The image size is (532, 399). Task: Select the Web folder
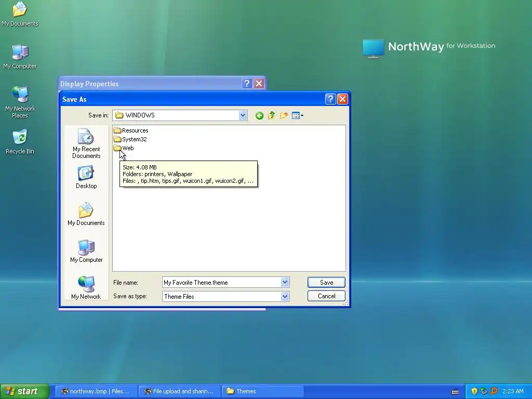tap(124, 148)
